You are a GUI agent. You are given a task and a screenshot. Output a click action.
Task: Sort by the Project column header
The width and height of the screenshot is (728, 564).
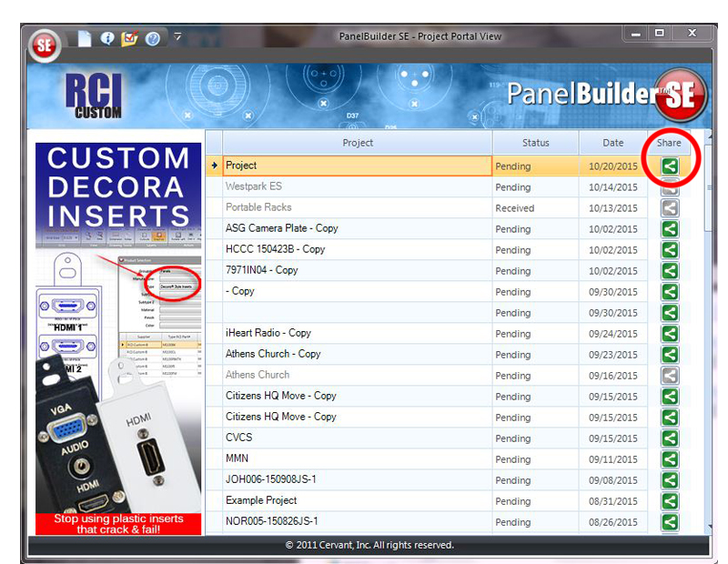click(358, 143)
